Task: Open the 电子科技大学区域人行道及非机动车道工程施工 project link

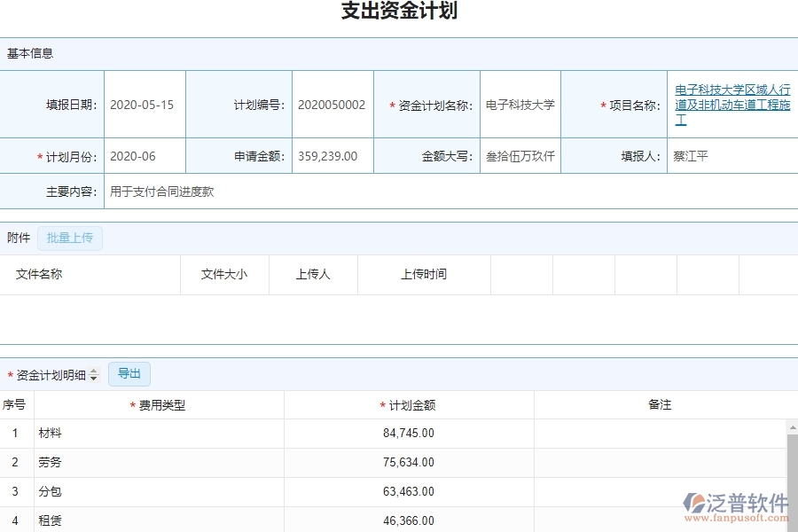Action: pos(732,104)
